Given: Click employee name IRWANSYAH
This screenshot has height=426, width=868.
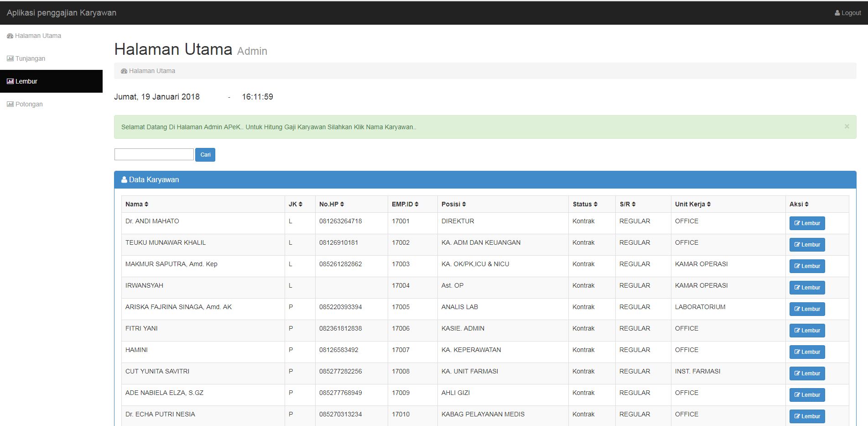Looking at the screenshot, I should 144,285.
